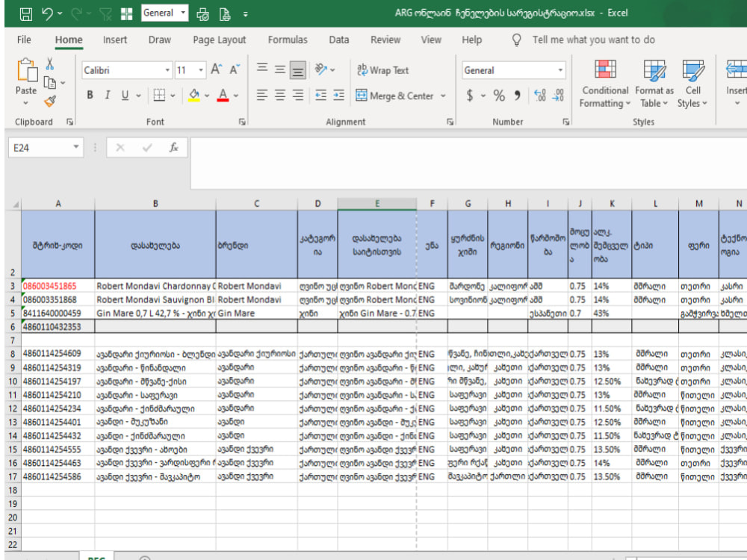747x560 pixels.
Task: Increase font size with larger A icon
Action: pyautogui.click(x=217, y=69)
